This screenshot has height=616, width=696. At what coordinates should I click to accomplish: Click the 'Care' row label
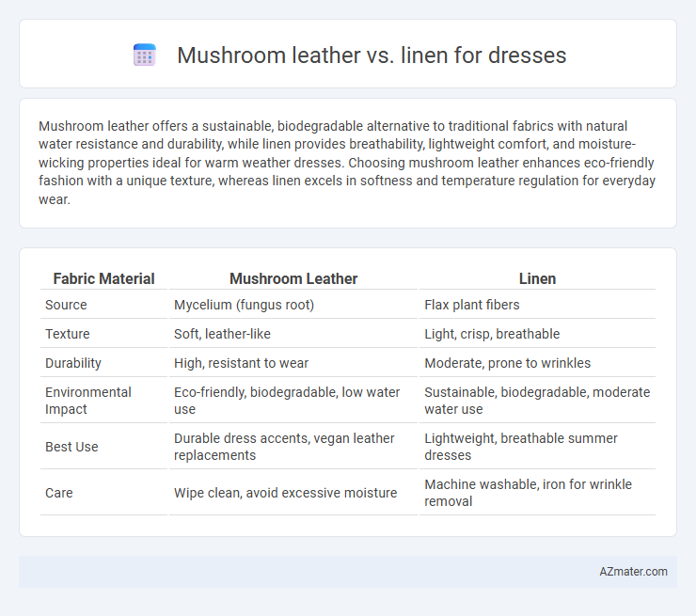click(x=58, y=493)
